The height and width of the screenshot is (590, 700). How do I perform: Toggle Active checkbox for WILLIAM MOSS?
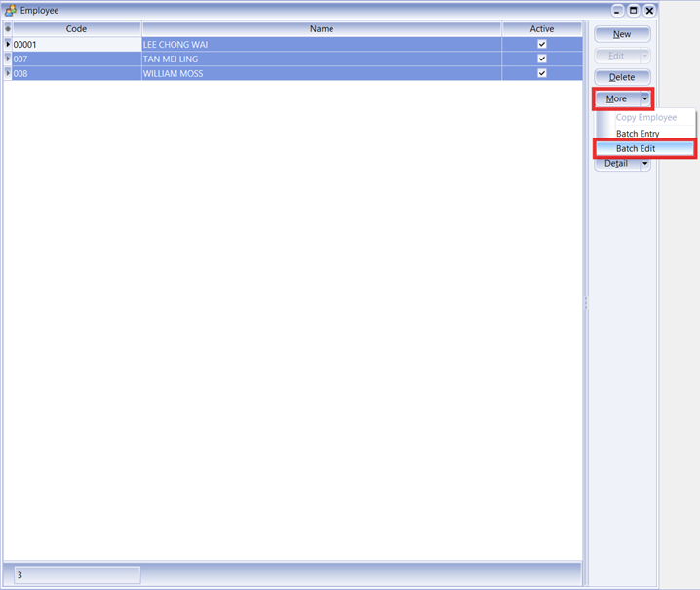(542, 73)
